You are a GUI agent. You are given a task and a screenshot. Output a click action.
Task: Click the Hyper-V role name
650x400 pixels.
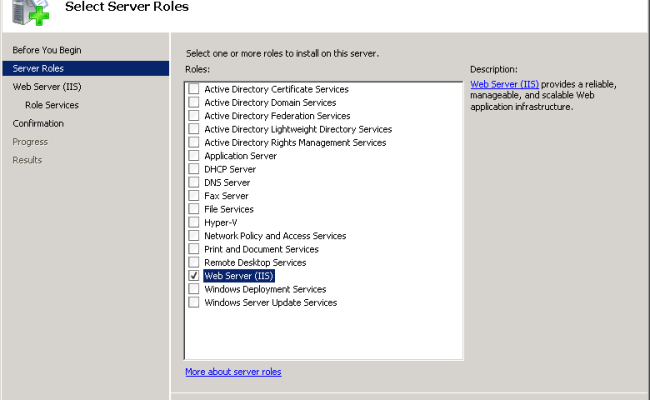(221, 223)
